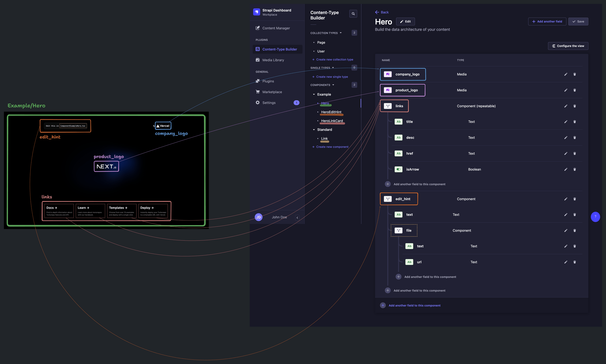This screenshot has width=606, height=364.
Task: Click trash icon for the url field
Action: [574, 262]
